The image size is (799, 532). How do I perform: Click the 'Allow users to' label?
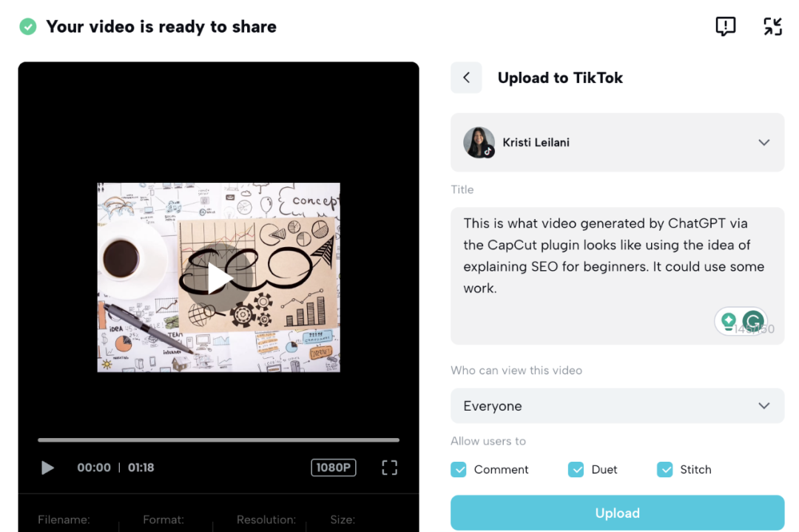pyautogui.click(x=488, y=441)
